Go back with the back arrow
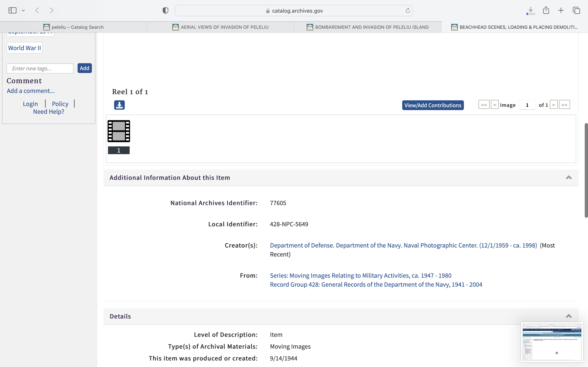 click(x=37, y=10)
